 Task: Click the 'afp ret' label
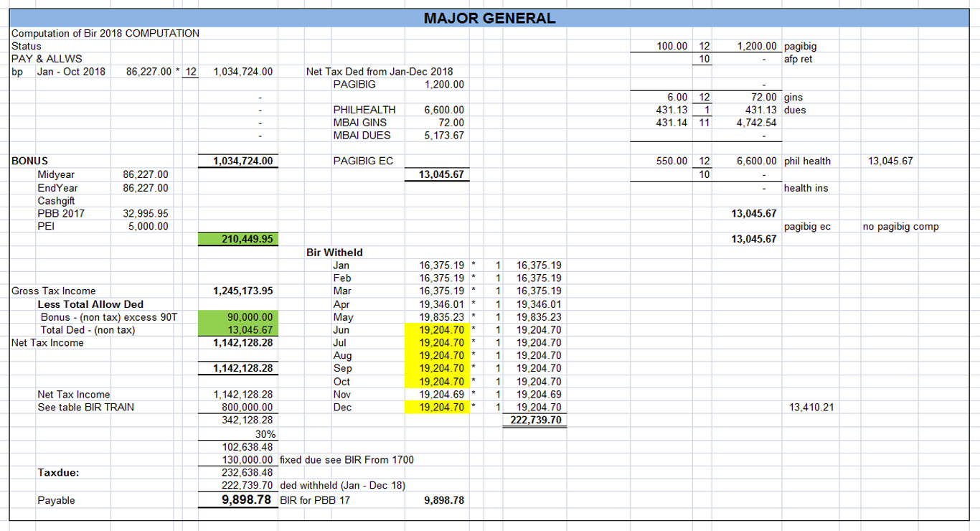point(798,59)
